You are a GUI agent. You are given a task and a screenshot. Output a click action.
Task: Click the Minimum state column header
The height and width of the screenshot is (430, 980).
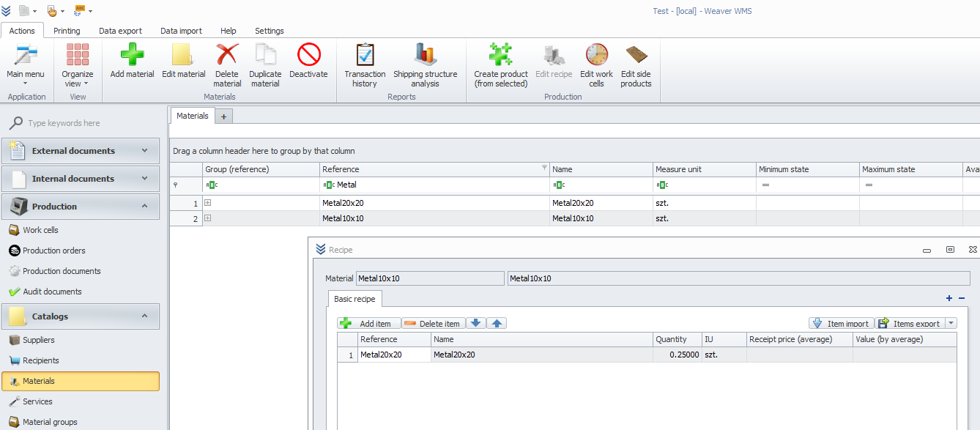807,169
